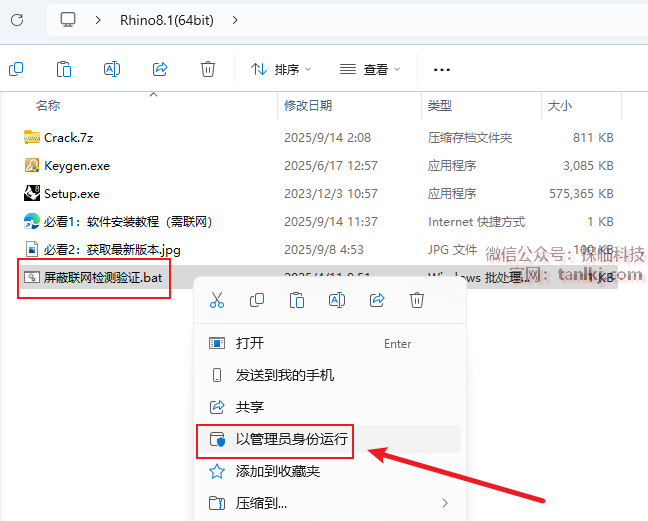Select the Setup.exe file name
Viewport: 648px width, 521px height.
tap(72, 194)
